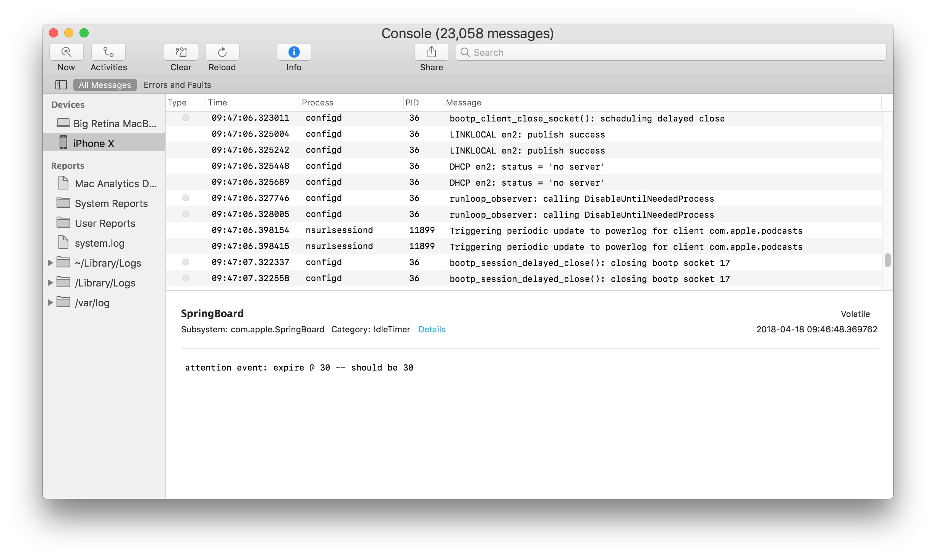
Task: Click the type dot for 09:47:06.328005
Action: 186,214
